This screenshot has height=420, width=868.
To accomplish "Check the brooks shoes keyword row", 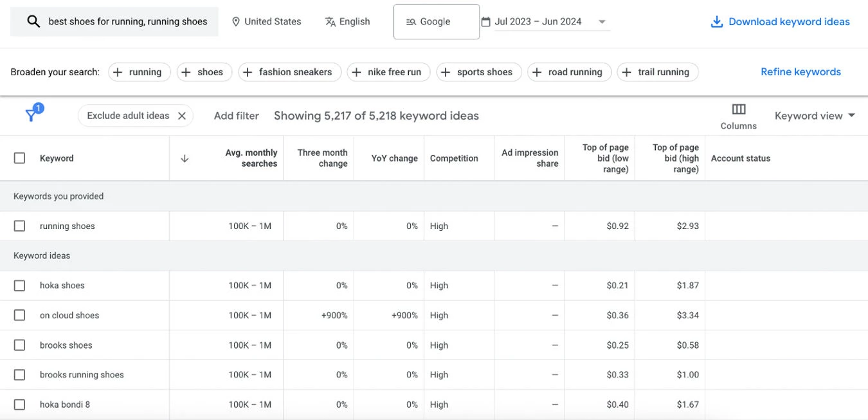I will tap(20, 345).
